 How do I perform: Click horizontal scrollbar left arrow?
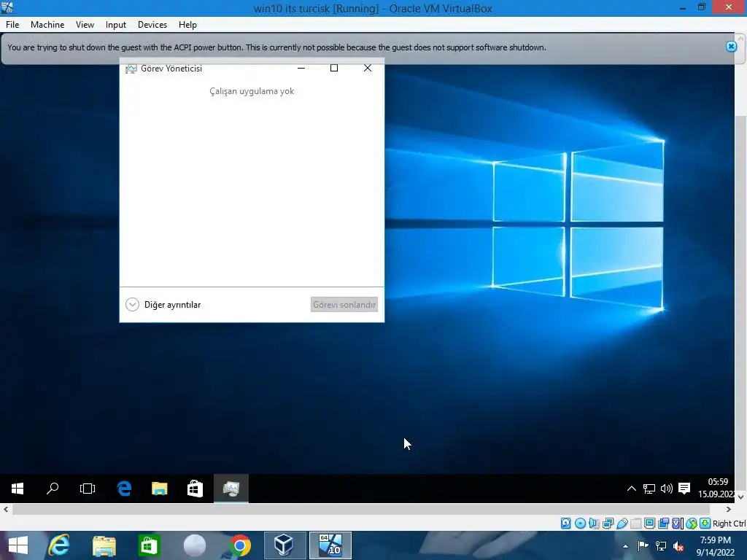(x=6, y=510)
